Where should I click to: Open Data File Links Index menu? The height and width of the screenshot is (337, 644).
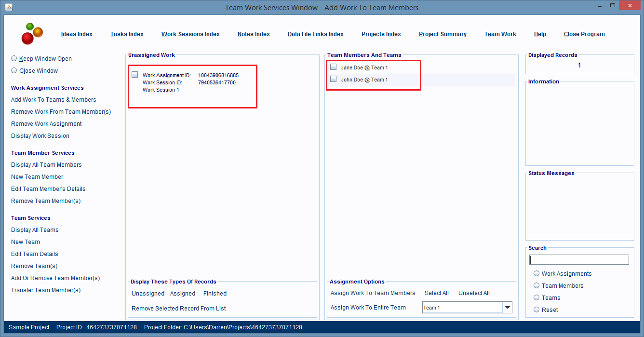click(x=316, y=34)
